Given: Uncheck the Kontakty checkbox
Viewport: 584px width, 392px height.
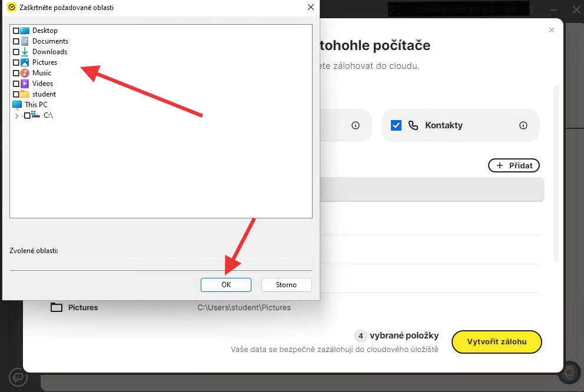Looking at the screenshot, I should [x=396, y=125].
